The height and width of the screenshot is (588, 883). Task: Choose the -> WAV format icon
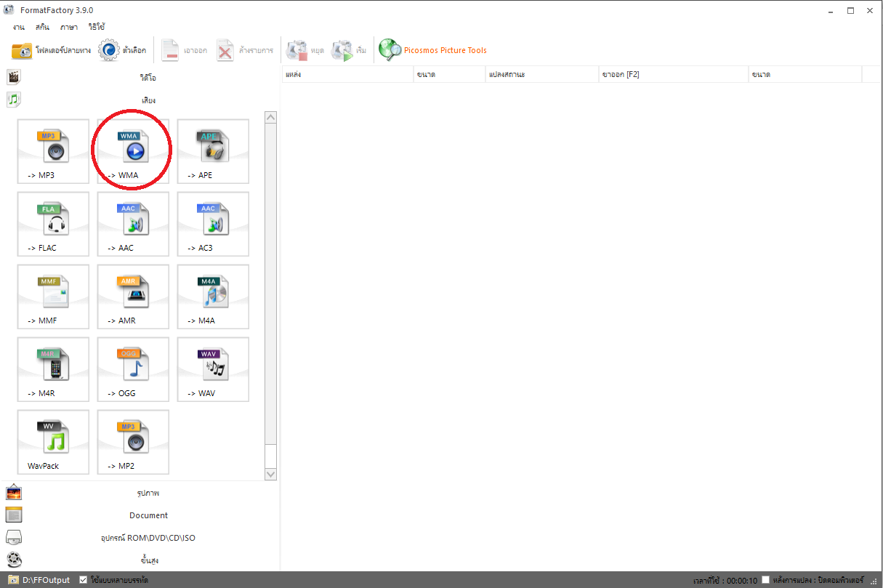click(x=213, y=369)
